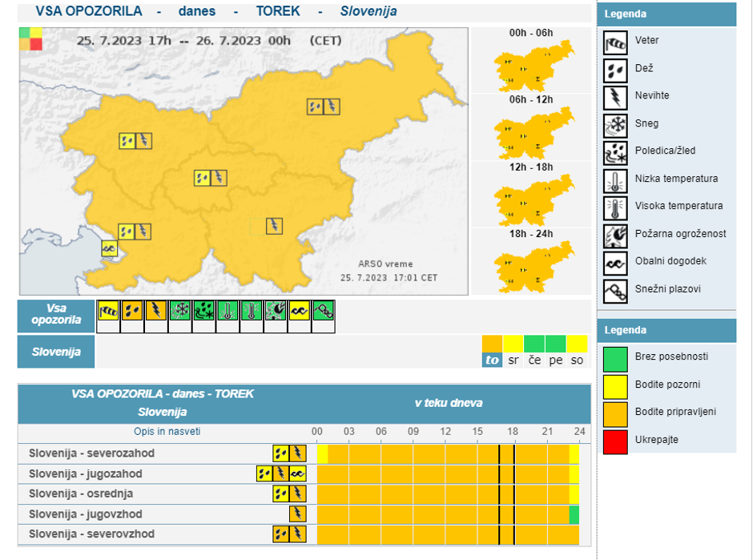This screenshot has height=560, width=753.
Task: Click the green end block in jugovzhod timeline
Action: (574, 514)
